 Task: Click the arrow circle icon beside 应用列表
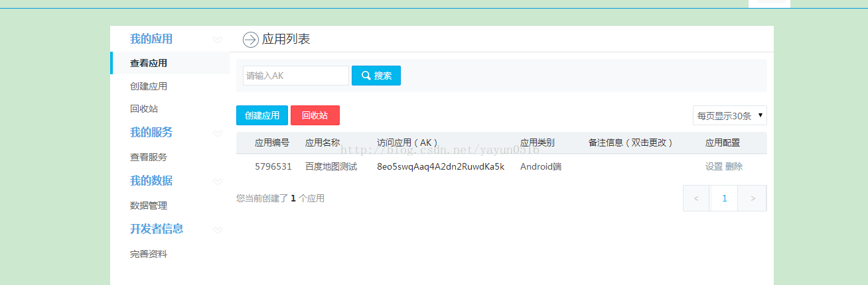coord(250,40)
